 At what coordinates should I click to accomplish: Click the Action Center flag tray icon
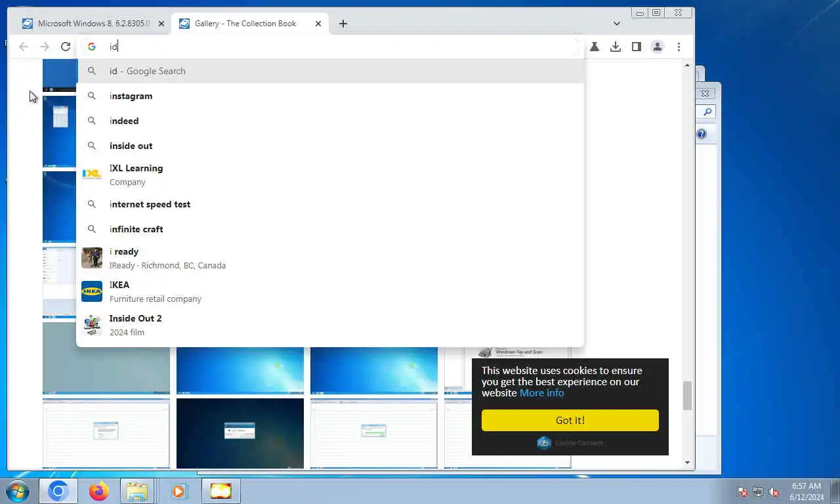[742, 492]
